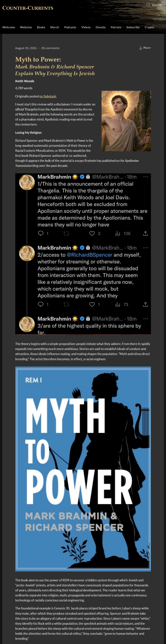Click the article title Myth to Power
Viewport: 166px width, 644px height.
tap(38, 60)
